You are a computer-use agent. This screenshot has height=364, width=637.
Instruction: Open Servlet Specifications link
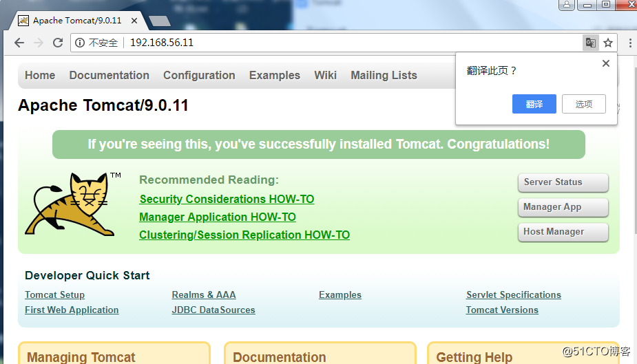(x=514, y=295)
